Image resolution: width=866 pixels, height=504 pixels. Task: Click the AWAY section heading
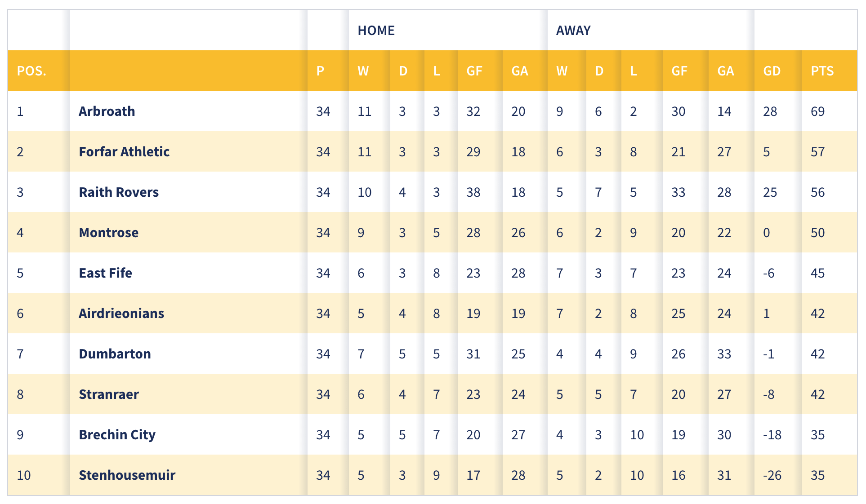(x=573, y=31)
